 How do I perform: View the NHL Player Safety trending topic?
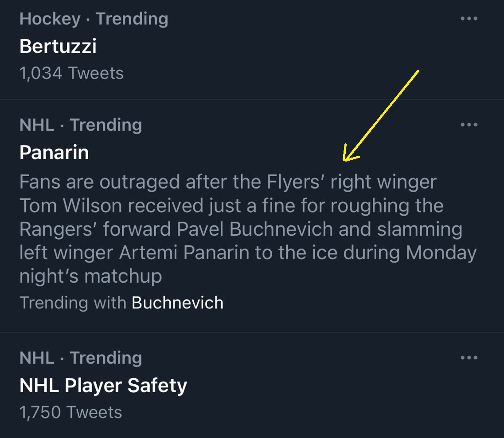103,385
